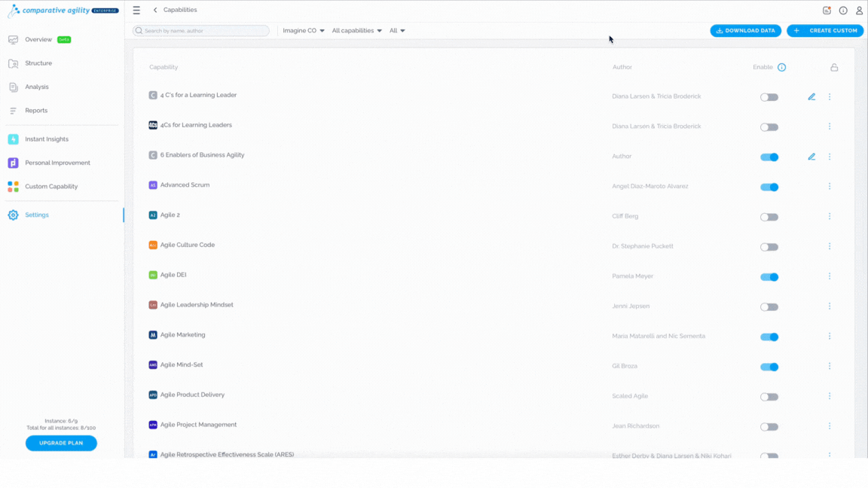
Task: Click the info icon beside Enable
Action: pos(781,68)
